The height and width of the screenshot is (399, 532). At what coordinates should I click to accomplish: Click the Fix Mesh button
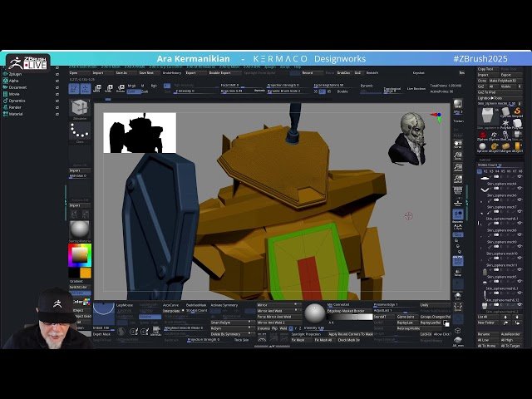click(301, 340)
